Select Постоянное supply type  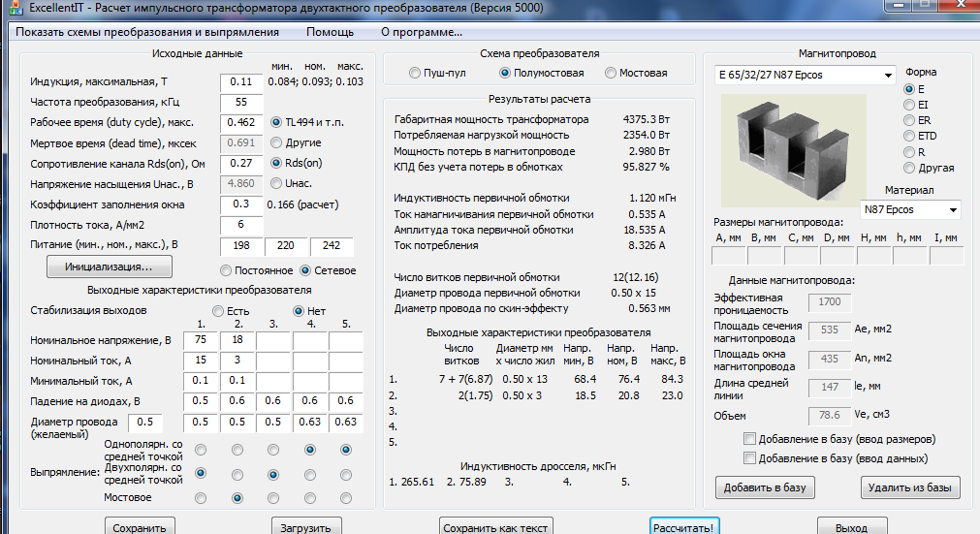[226, 271]
